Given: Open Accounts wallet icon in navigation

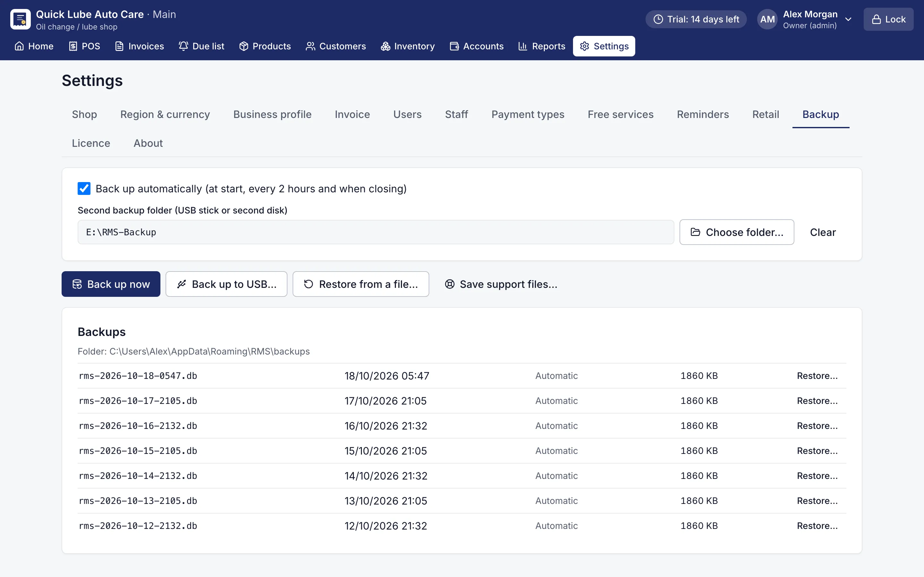Looking at the screenshot, I should click(454, 46).
